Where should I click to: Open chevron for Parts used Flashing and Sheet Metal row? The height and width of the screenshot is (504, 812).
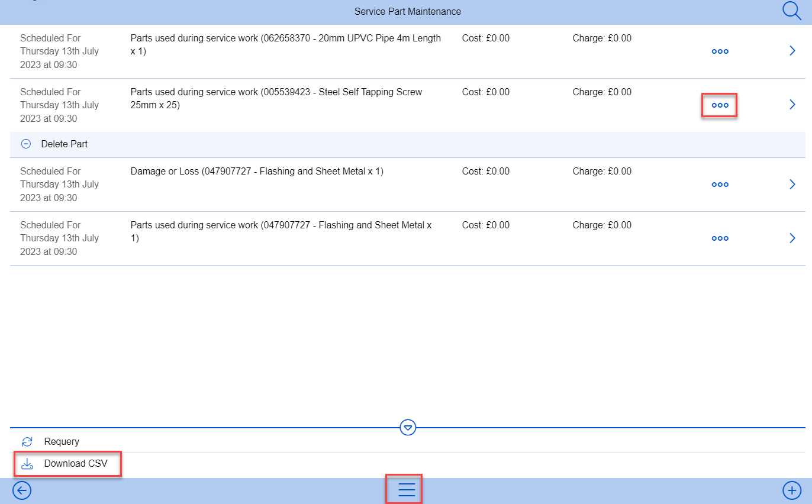point(792,238)
